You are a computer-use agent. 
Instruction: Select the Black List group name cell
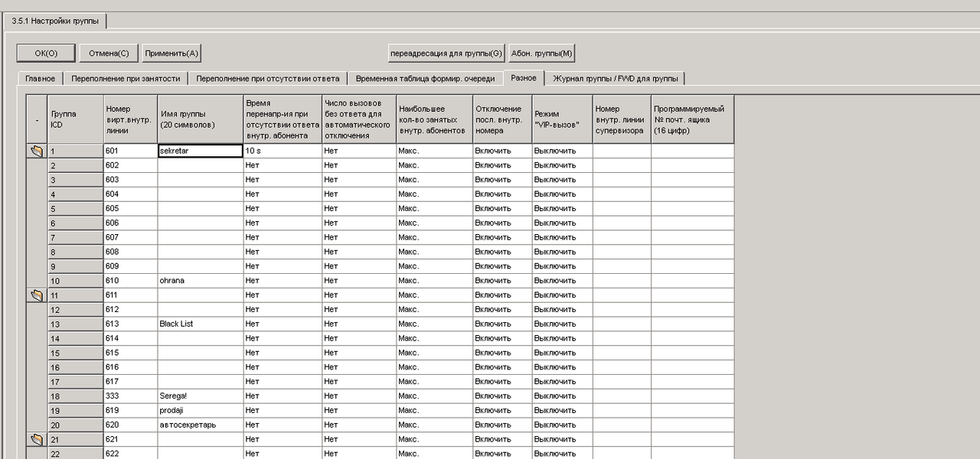pos(201,324)
